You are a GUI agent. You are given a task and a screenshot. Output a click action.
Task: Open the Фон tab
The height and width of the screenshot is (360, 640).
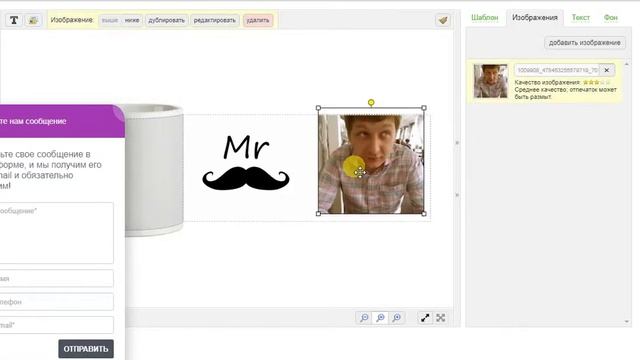tap(611, 18)
